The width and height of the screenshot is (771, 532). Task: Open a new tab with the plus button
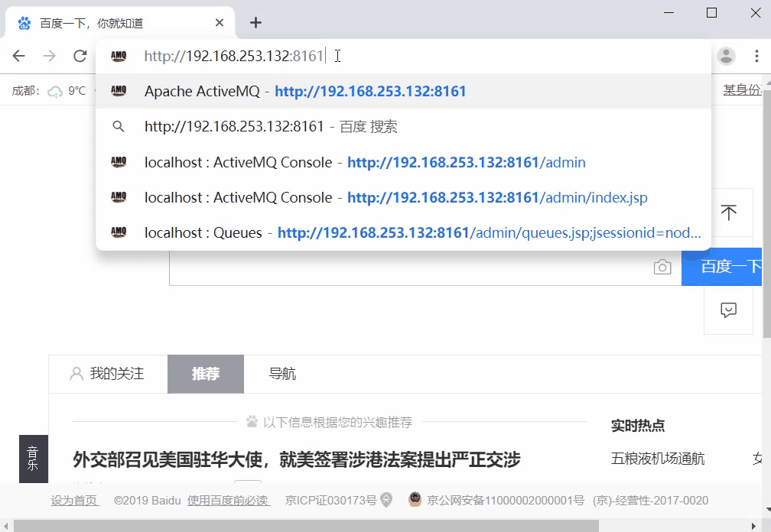[255, 23]
